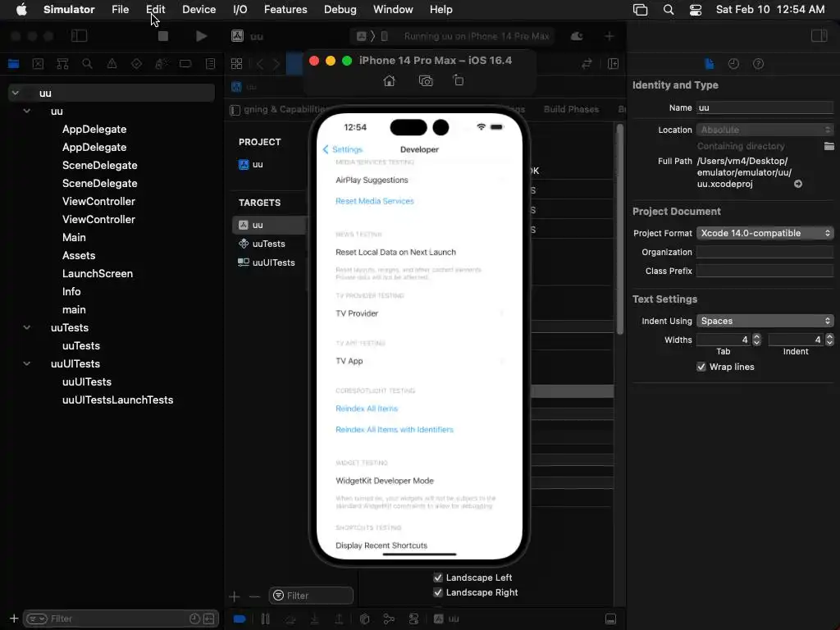Reveal full path arrow icon
The image size is (840, 630).
coord(797,184)
